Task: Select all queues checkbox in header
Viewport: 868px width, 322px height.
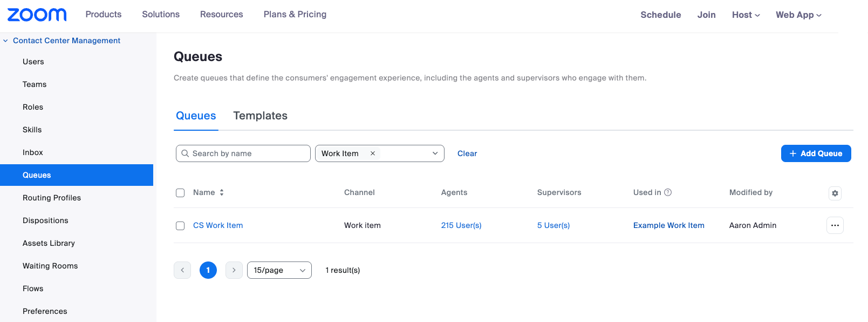Action: (x=180, y=193)
